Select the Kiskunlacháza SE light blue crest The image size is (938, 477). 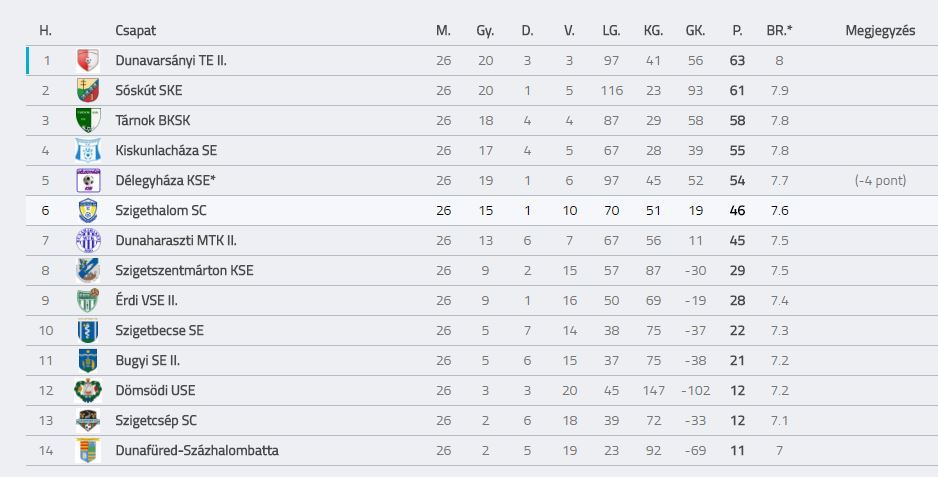88,150
